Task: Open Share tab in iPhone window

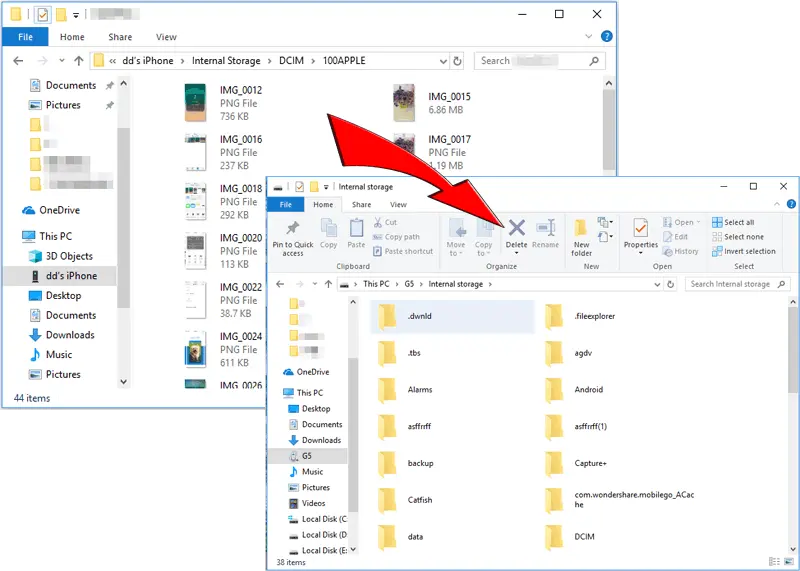Action: click(x=120, y=37)
